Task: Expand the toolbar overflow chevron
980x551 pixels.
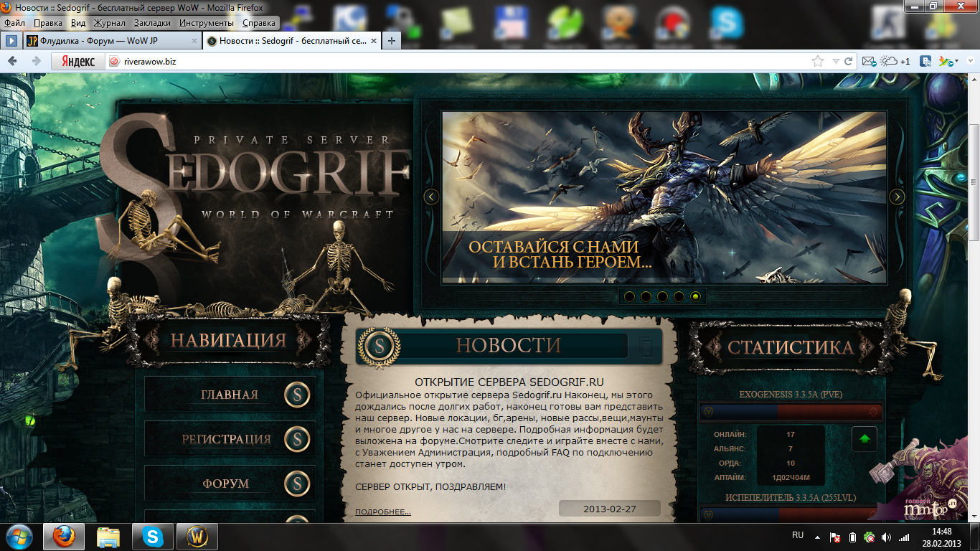Action: 971,62
